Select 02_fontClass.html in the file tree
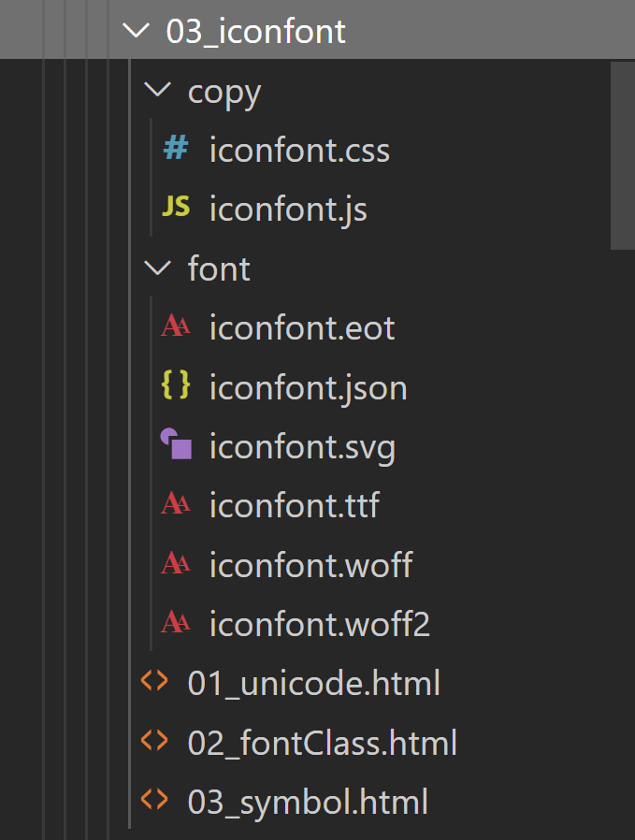Image resolution: width=635 pixels, height=840 pixels. pyautogui.click(x=323, y=743)
